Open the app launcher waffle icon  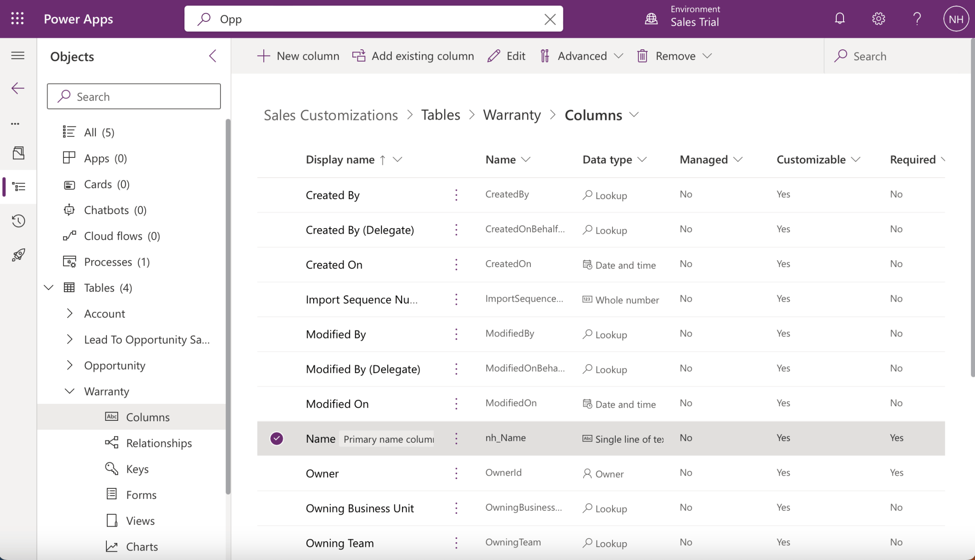(x=17, y=19)
